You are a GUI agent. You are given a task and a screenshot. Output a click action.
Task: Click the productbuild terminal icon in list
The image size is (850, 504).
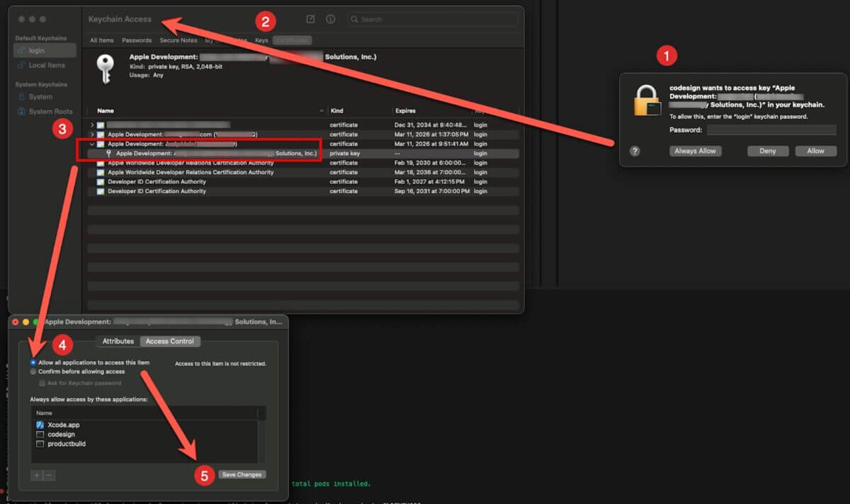[x=40, y=444]
